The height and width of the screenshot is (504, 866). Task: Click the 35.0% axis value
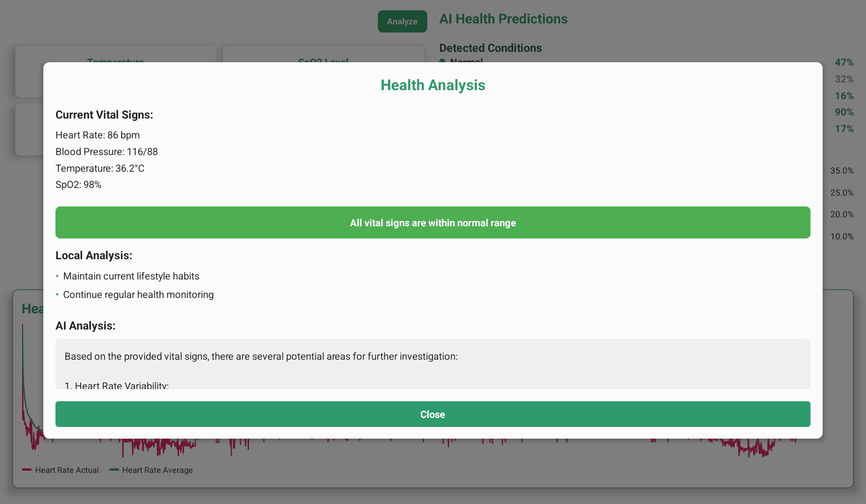tap(842, 171)
